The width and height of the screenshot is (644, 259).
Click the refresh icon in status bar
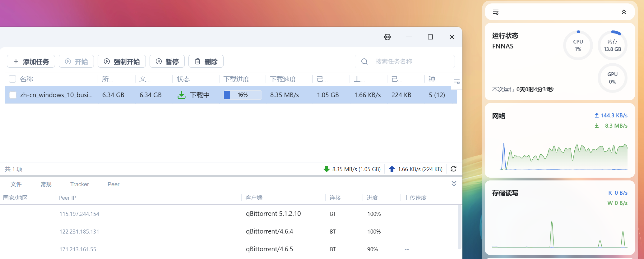coord(453,169)
